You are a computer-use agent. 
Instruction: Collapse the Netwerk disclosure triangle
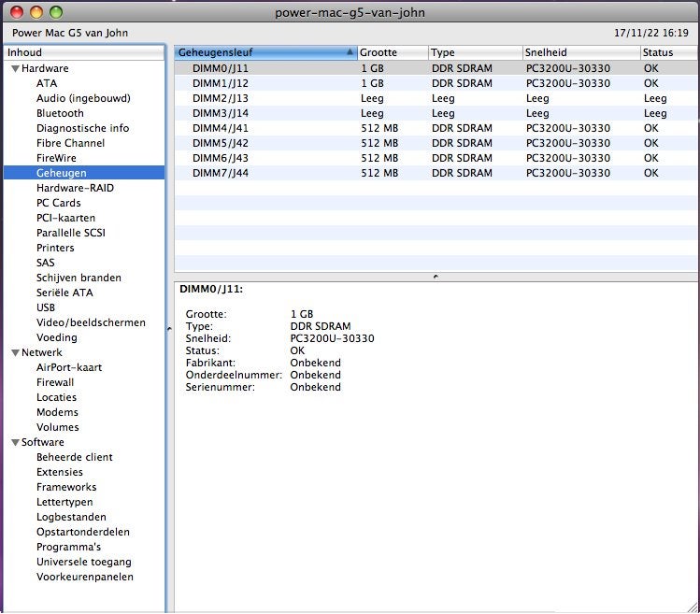pyautogui.click(x=15, y=352)
